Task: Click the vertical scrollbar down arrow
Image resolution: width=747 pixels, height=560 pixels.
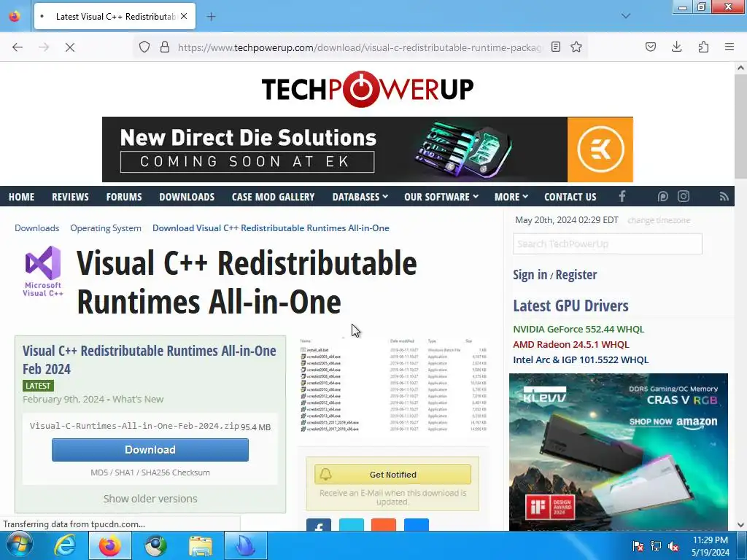Action: click(740, 525)
